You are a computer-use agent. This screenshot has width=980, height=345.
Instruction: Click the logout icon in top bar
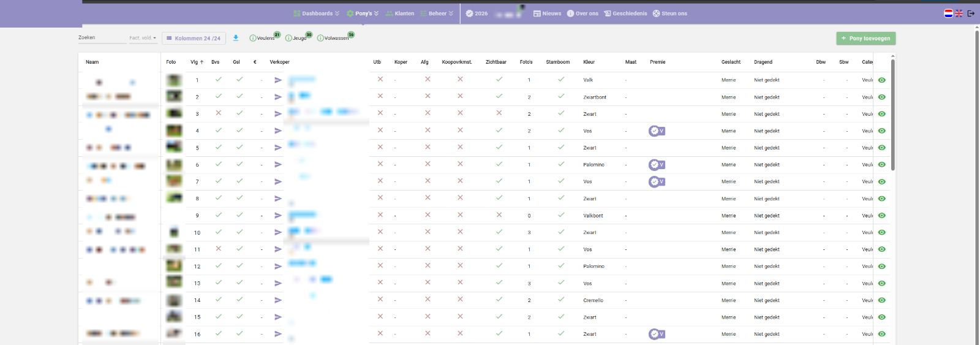(971, 13)
